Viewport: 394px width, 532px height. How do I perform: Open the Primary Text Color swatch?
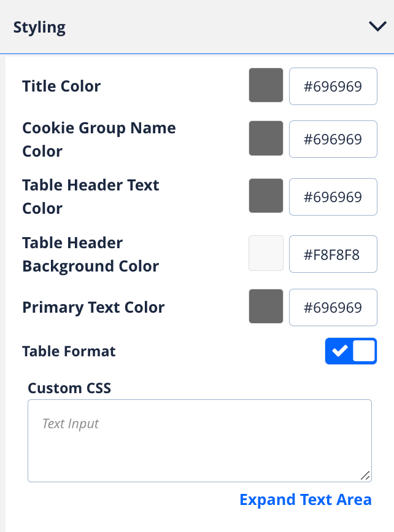(266, 307)
